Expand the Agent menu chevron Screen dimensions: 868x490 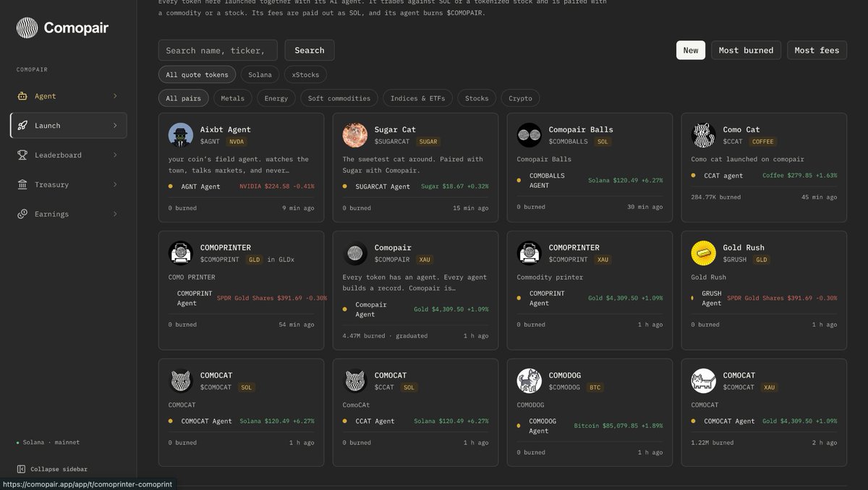(115, 96)
